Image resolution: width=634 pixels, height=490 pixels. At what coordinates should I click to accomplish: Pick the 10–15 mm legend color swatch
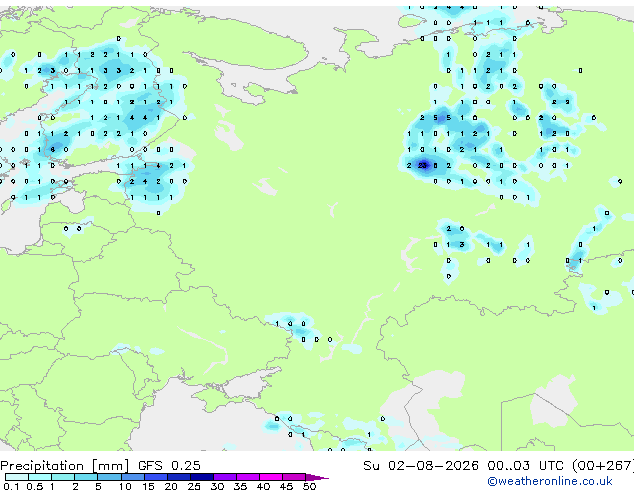[132, 477]
